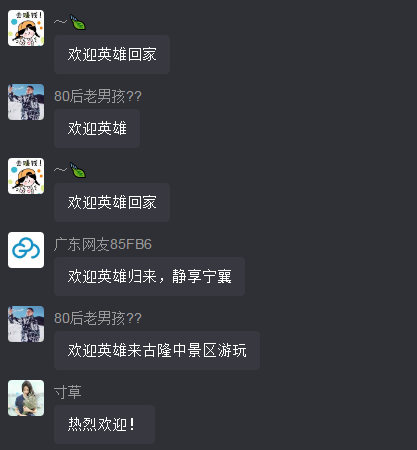
Task: Click username 80后老男孩?? above 欢迎英雄
Action: point(98,96)
